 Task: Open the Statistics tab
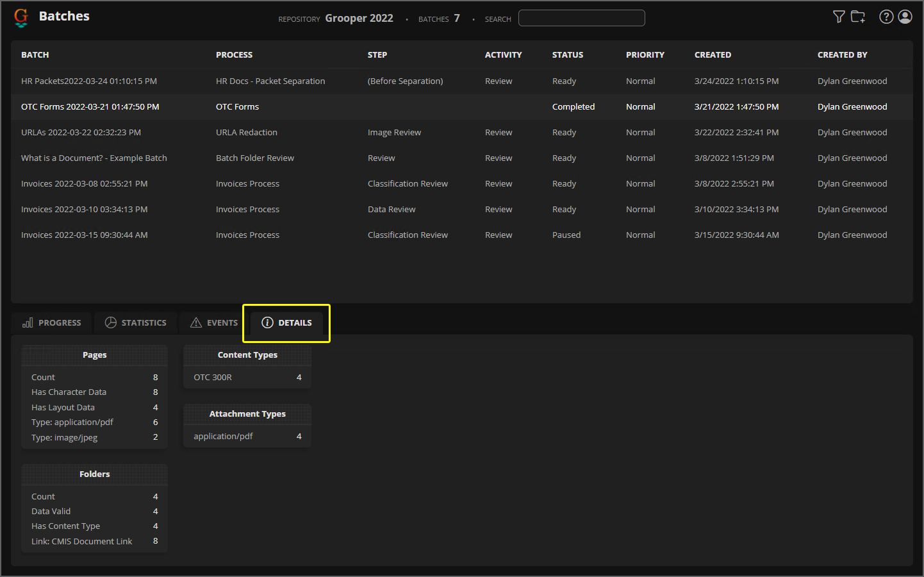(136, 322)
